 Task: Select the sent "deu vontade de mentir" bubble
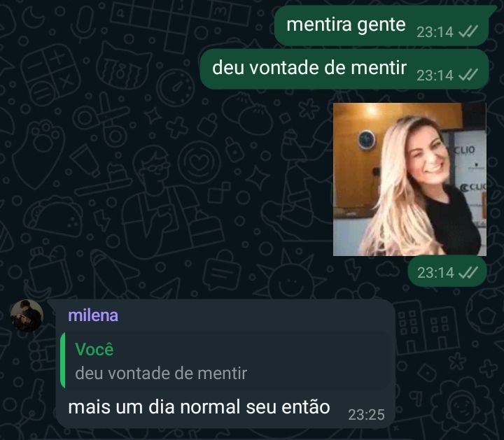tap(344, 69)
